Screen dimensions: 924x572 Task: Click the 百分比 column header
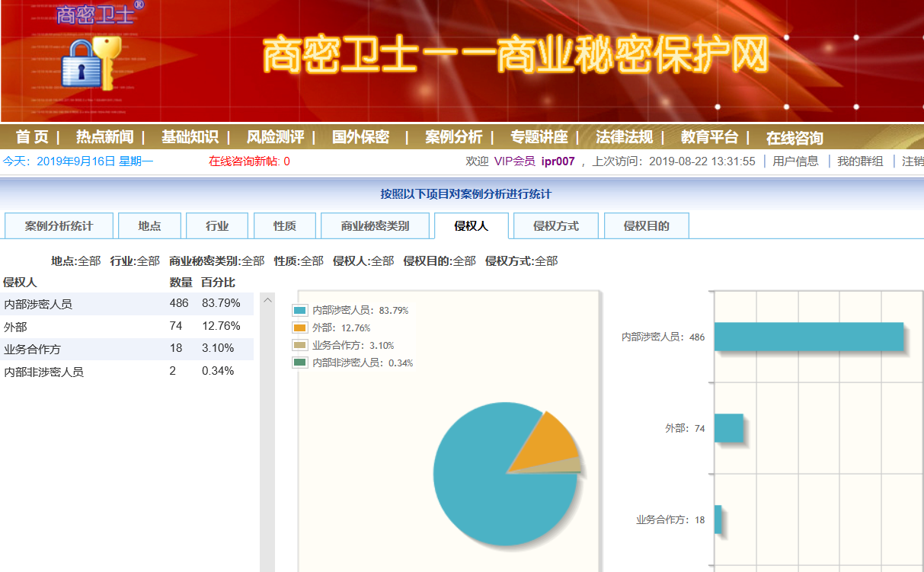pyautogui.click(x=219, y=283)
